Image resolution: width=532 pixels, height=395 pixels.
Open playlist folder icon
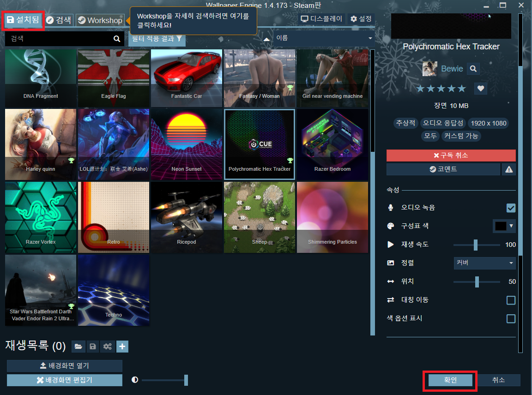pos(78,347)
